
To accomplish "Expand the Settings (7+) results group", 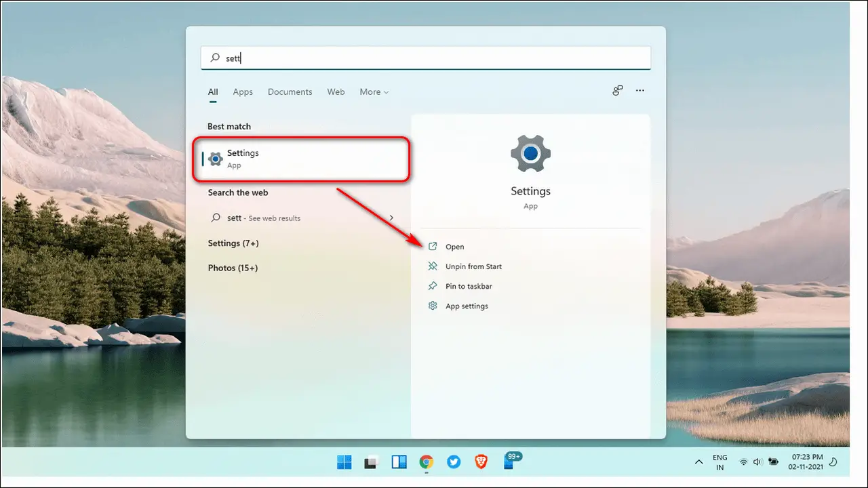I will click(233, 243).
